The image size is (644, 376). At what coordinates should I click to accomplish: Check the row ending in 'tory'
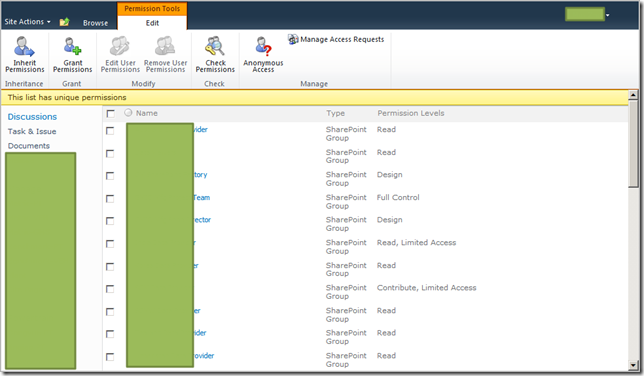point(110,176)
